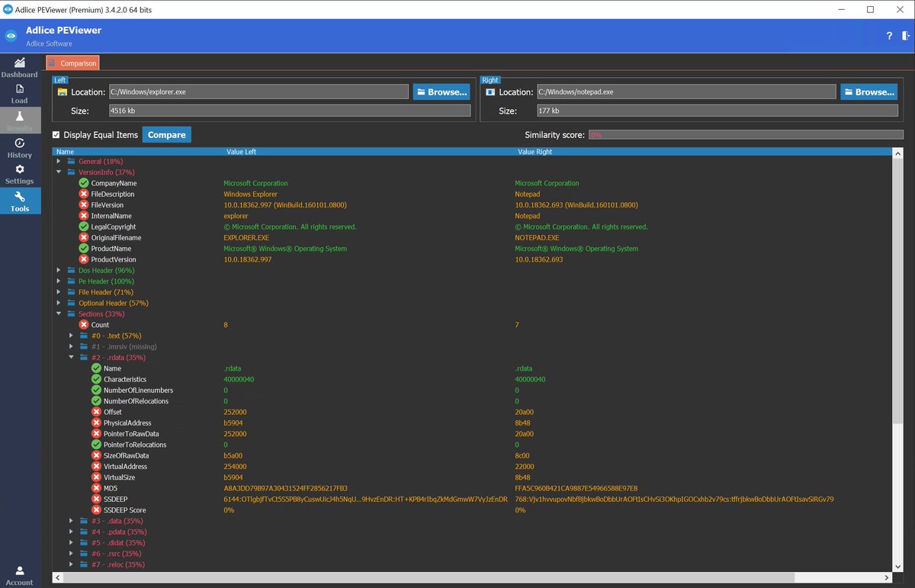The height and width of the screenshot is (588, 915).
Task: Toggle the Display Equal Items checkbox
Action: pos(56,135)
